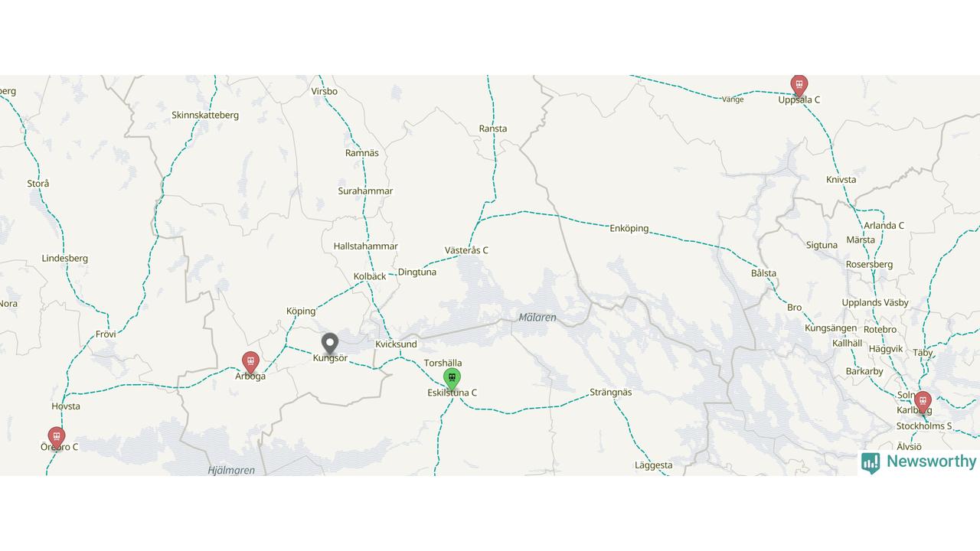Select the gray Kungsör location pin

coord(329,344)
